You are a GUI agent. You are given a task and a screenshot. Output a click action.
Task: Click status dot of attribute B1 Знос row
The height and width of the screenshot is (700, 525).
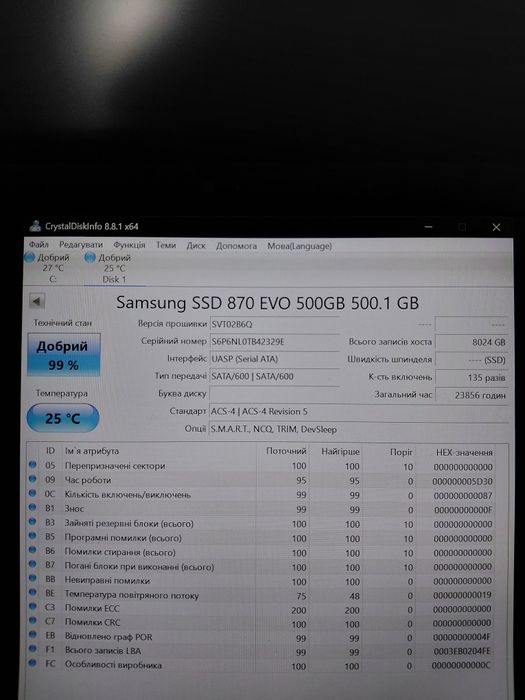point(32,508)
